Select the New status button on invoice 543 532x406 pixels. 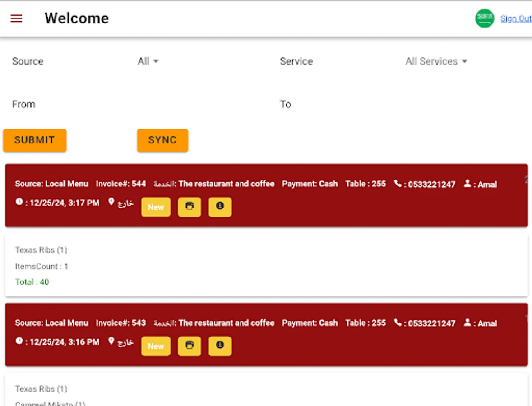(156, 346)
